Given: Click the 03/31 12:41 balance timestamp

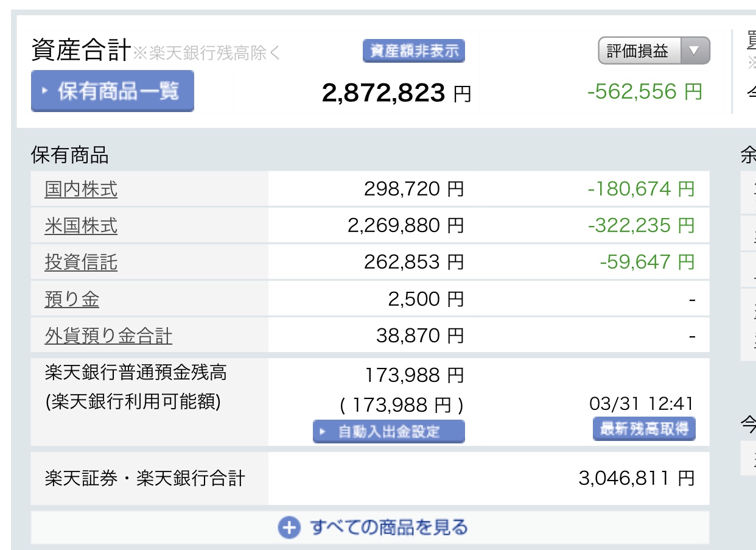Looking at the screenshot, I should tap(641, 403).
